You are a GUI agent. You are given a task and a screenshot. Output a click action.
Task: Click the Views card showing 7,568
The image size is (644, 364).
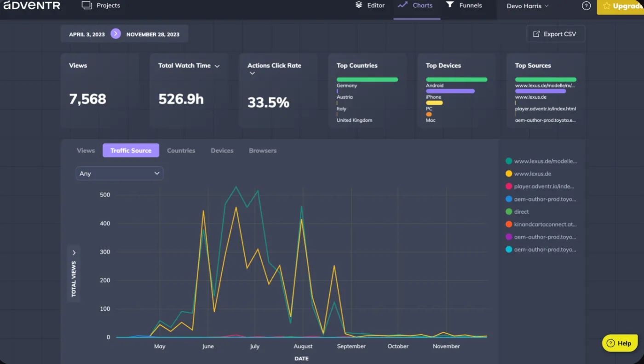point(100,90)
